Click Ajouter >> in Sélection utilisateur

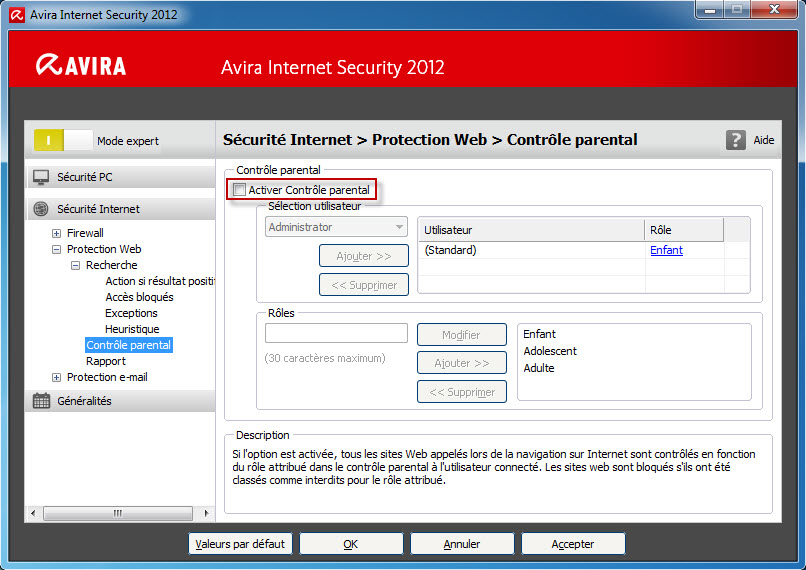pos(364,256)
